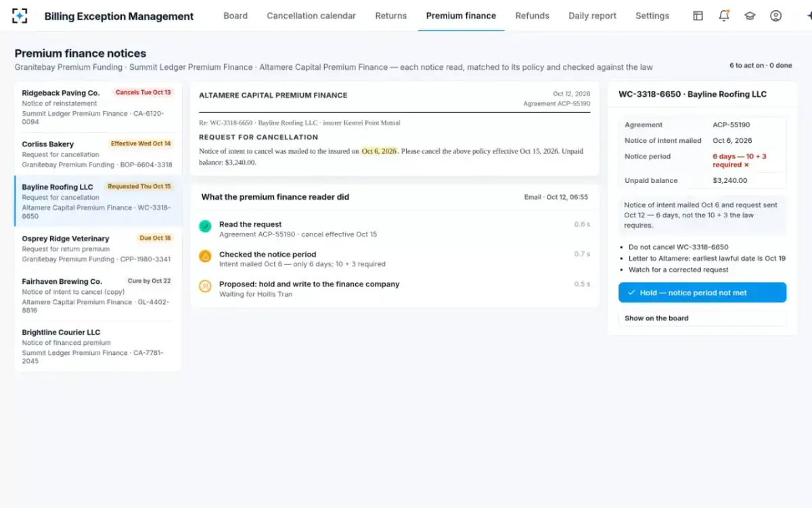Click the REQUEST FOR CANCELLATION heading

258,137
